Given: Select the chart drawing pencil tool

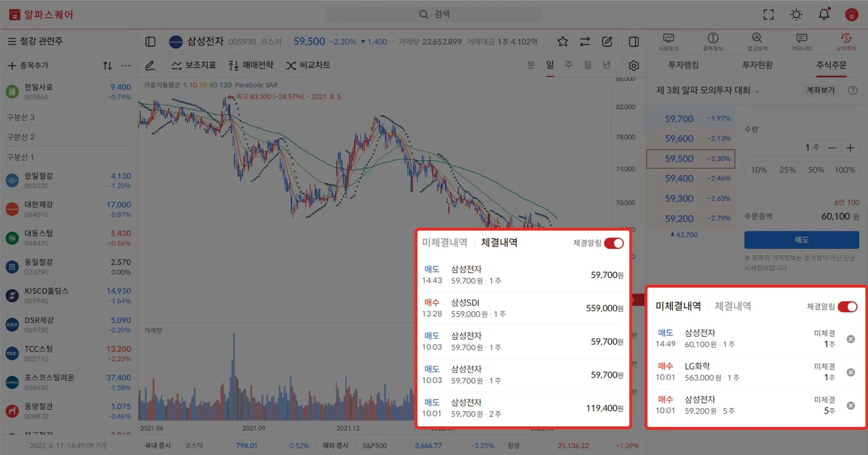Looking at the screenshot, I should [150, 65].
